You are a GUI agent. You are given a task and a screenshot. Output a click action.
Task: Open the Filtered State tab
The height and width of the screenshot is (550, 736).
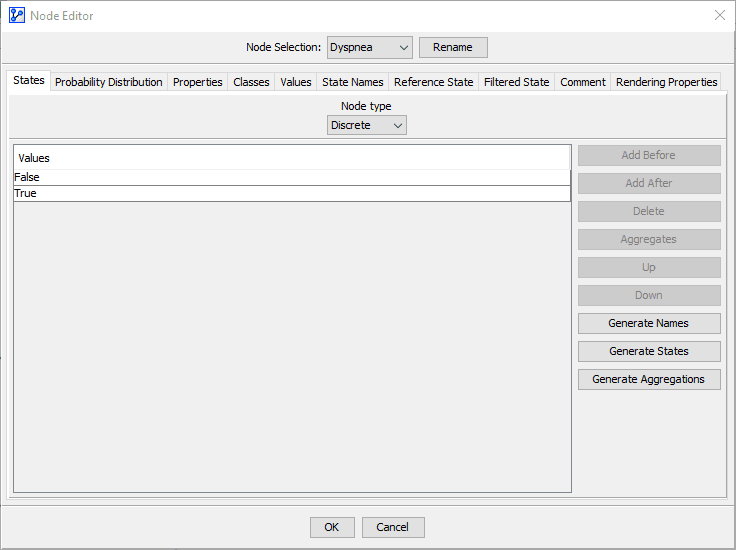coord(516,82)
